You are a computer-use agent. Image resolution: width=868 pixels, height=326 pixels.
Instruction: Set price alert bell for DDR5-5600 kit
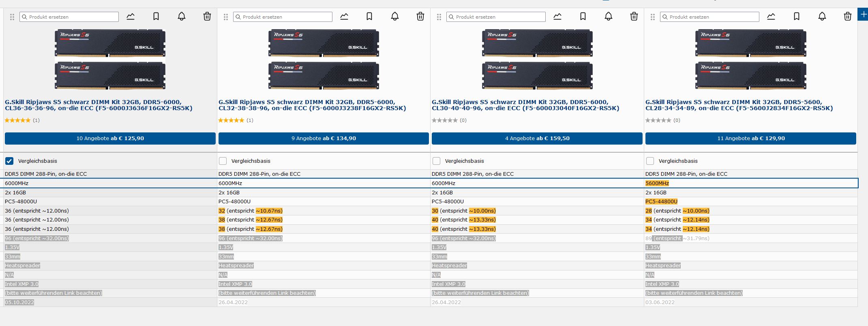coord(822,17)
